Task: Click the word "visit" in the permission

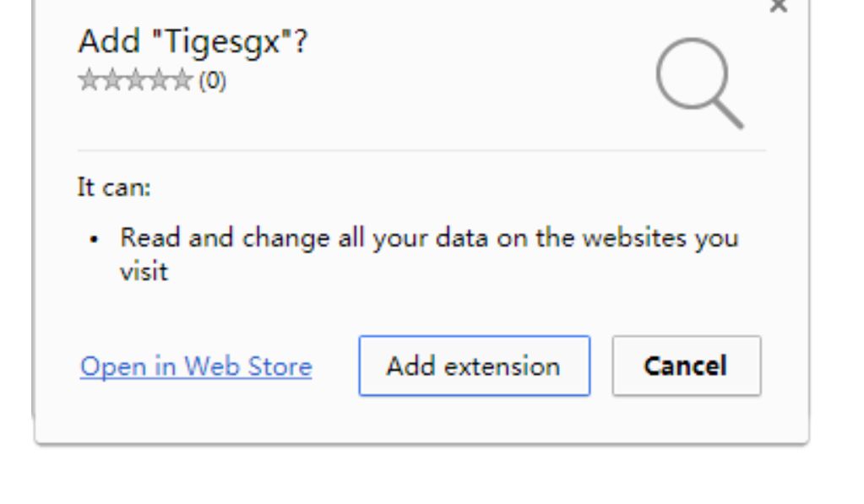Action: coord(144,271)
